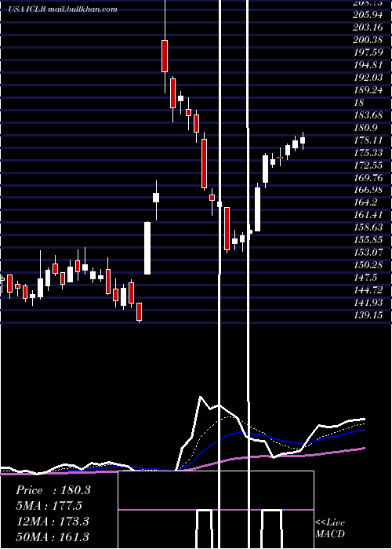The width and height of the screenshot is (392, 549).
Task: Click the last white candle at chart's right
Action: [303, 140]
